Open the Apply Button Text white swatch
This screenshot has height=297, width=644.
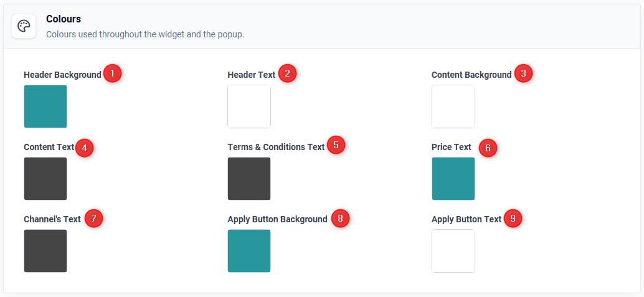coord(453,251)
